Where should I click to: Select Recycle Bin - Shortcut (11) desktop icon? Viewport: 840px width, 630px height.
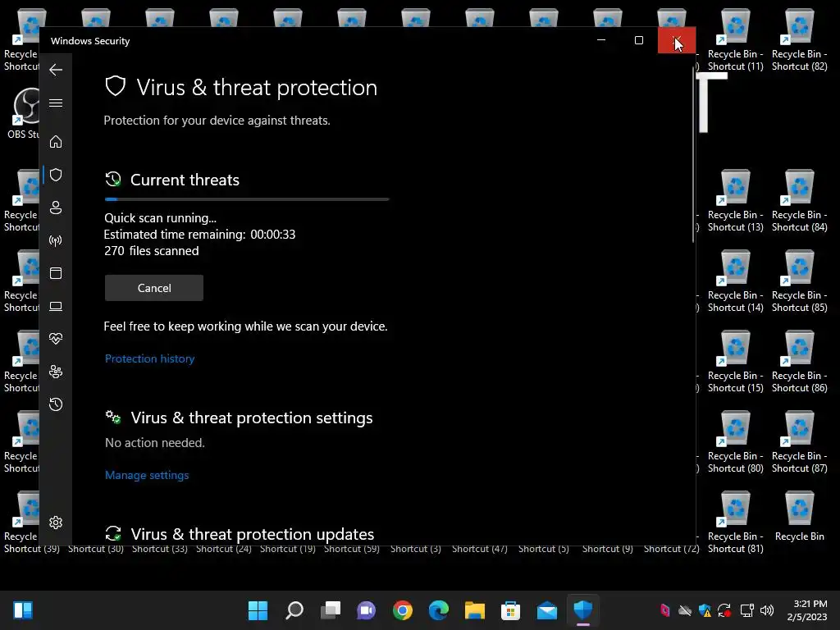coord(736,41)
